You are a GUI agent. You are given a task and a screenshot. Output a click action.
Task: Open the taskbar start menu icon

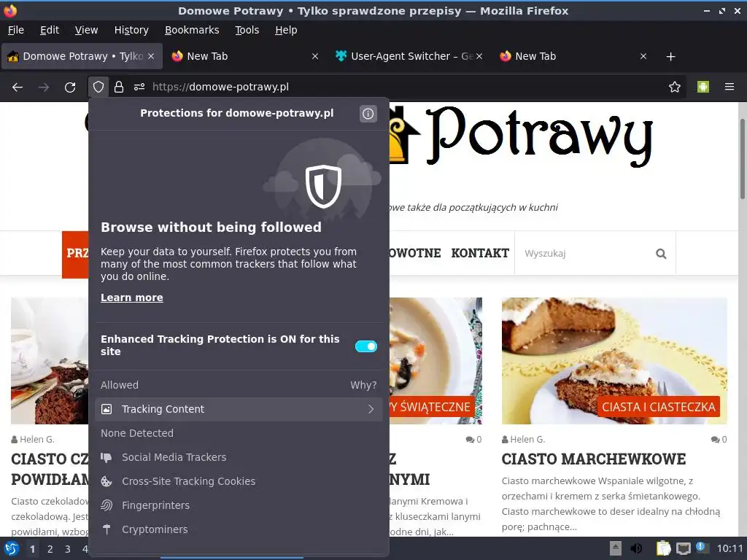coord(12,548)
